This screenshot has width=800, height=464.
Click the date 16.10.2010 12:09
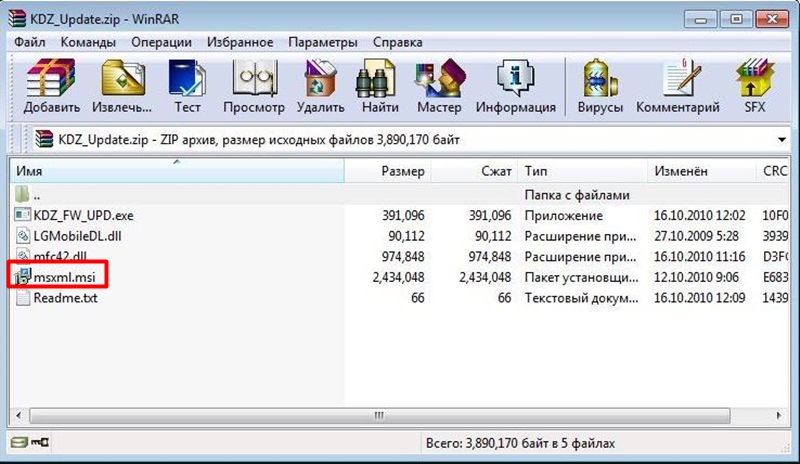pos(699,298)
